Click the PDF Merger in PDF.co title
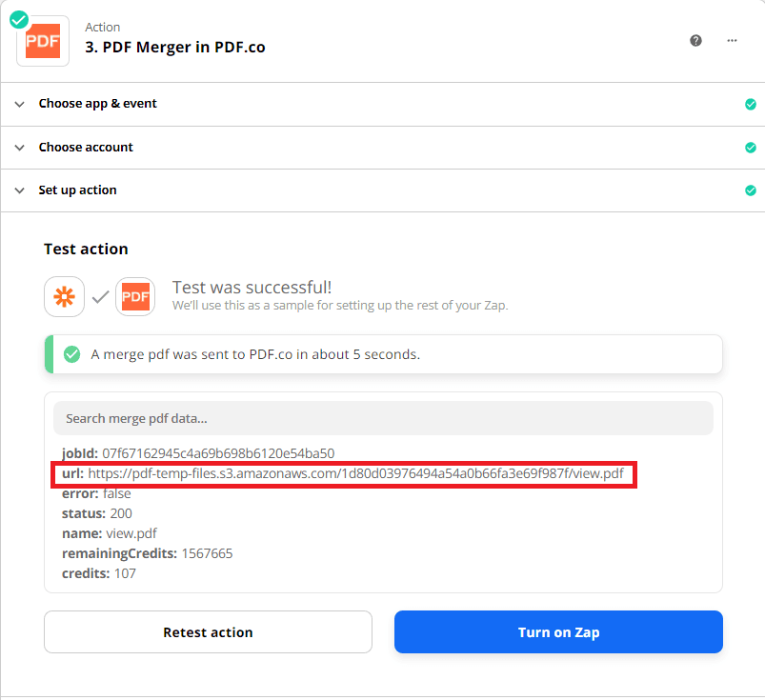 [176, 47]
